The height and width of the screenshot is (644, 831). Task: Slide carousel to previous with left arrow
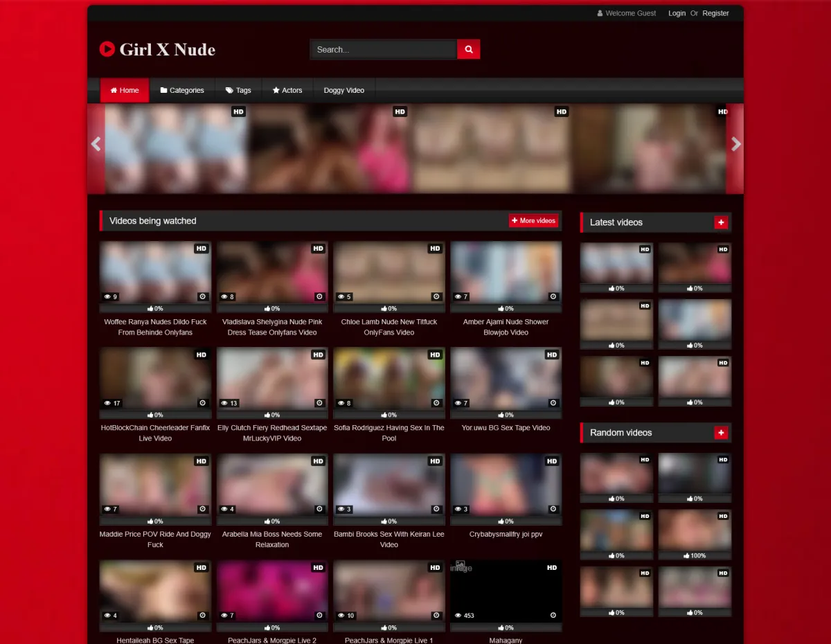click(96, 144)
